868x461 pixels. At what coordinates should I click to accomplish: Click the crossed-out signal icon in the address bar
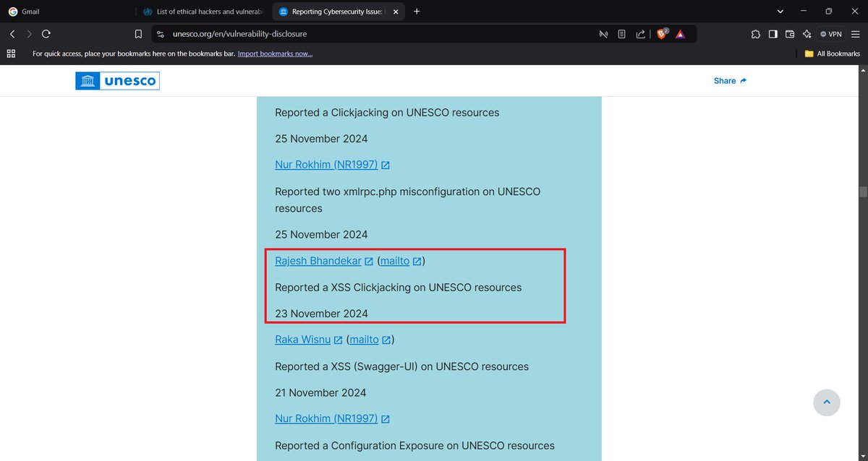(x=603, y=34)
